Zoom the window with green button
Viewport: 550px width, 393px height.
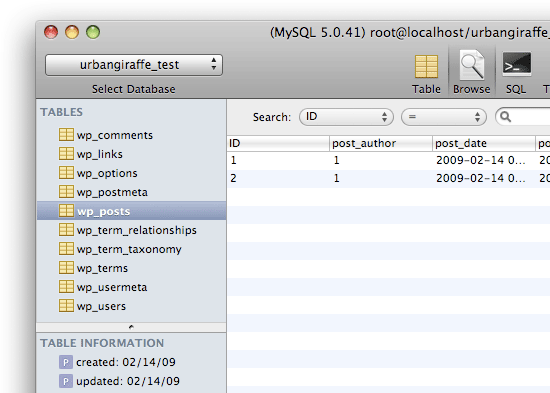click(x=93, y=32)
